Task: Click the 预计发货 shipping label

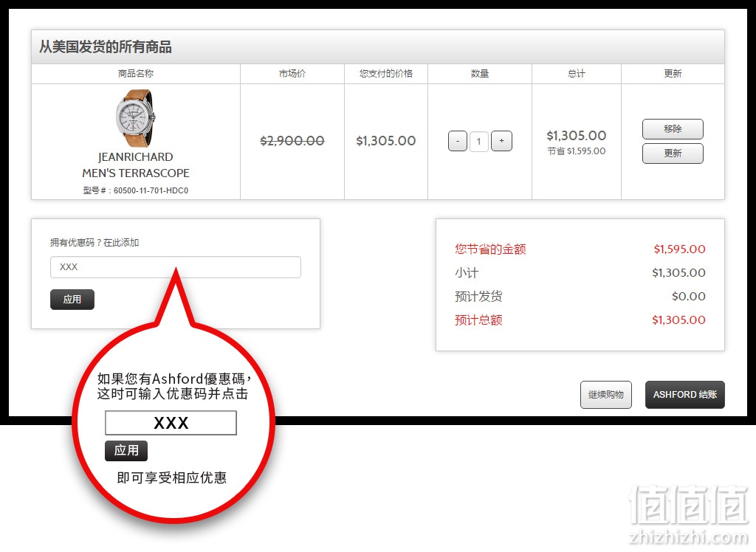Action: coord(478,297)
